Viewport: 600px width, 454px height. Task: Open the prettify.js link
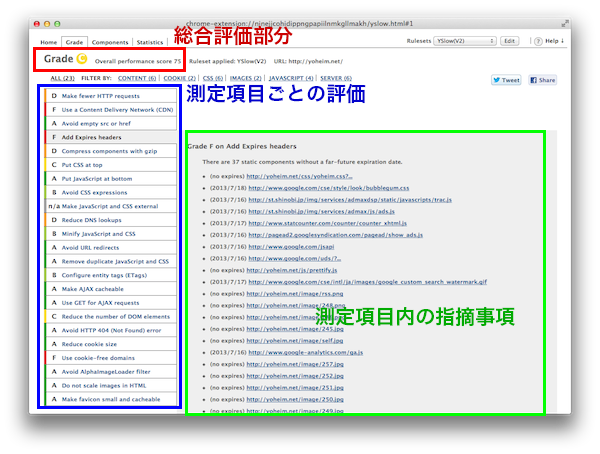[292, 270]
